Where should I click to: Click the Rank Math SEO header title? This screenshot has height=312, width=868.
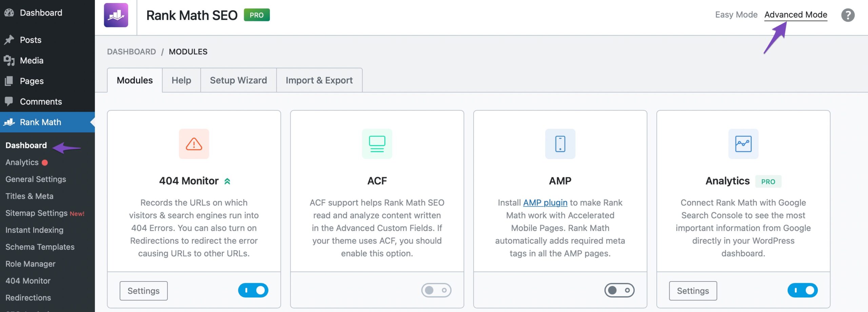(192, 15)
